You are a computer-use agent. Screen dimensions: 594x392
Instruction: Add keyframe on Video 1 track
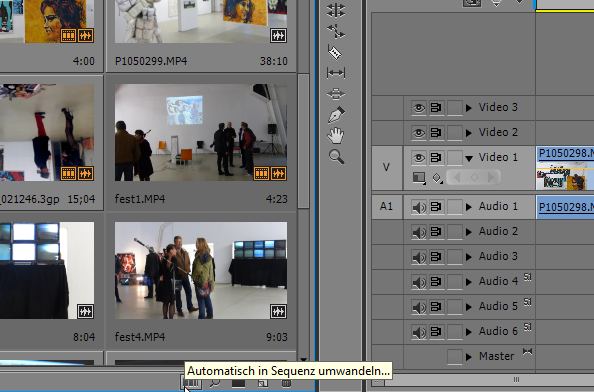coord(474,177)
